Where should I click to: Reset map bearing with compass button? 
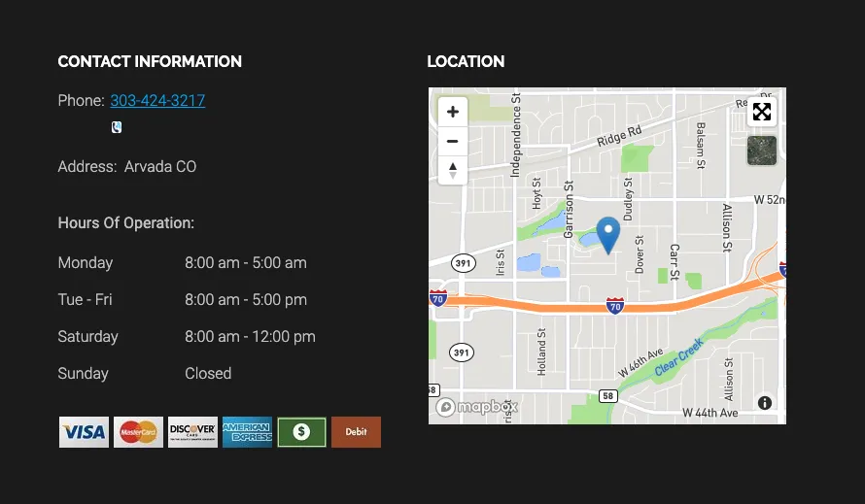[x=452, y=170]
